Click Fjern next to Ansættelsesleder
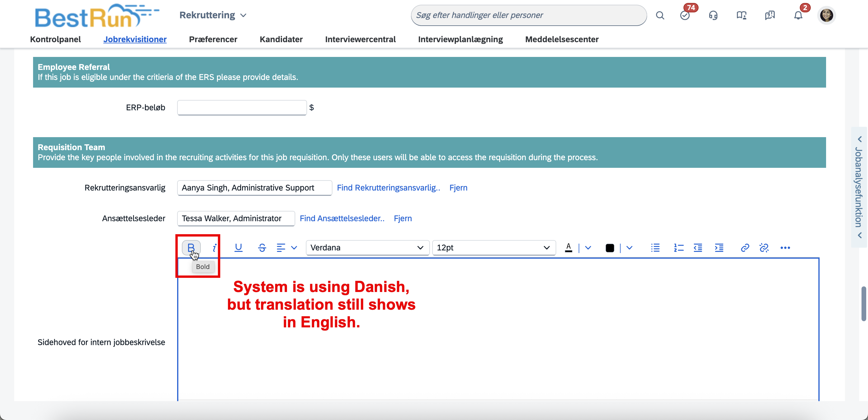 click(403, 219)
